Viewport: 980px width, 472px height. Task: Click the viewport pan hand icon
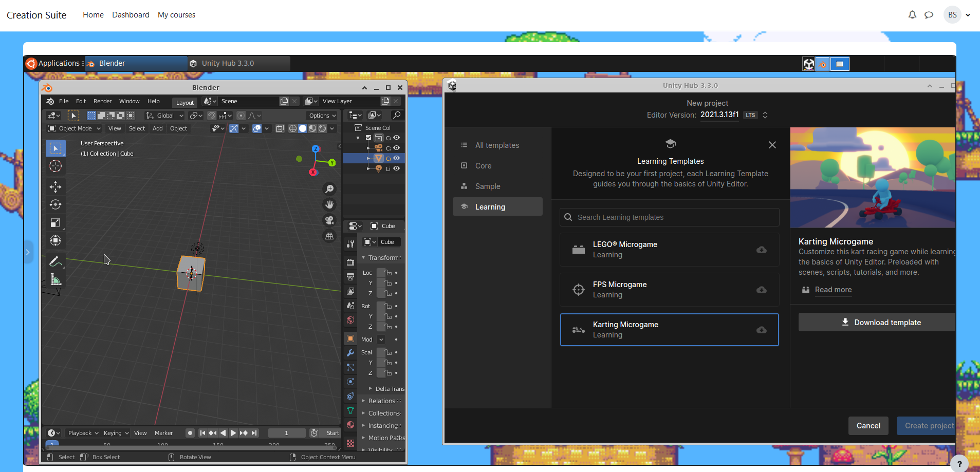(x=329, y=204)
